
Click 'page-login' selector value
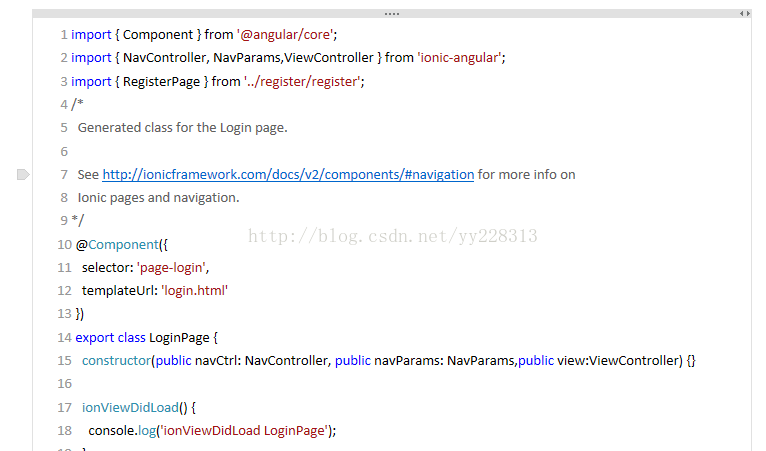tap(171, 268)
